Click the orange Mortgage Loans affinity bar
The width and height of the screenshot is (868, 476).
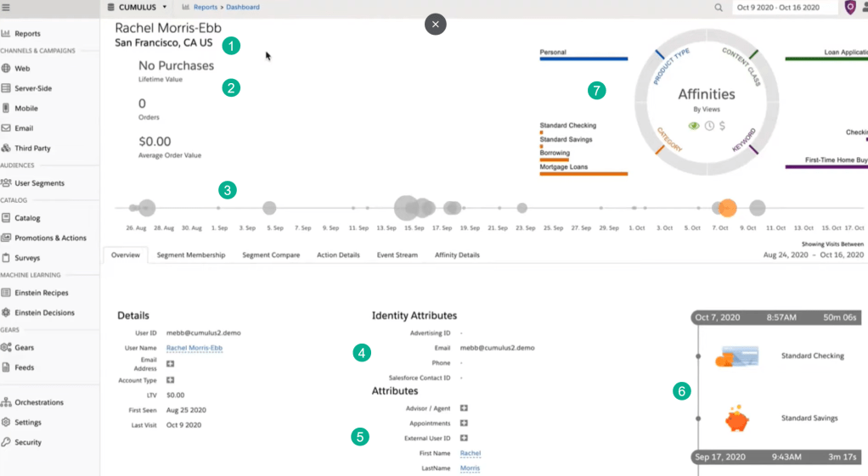tap(583, 174)
